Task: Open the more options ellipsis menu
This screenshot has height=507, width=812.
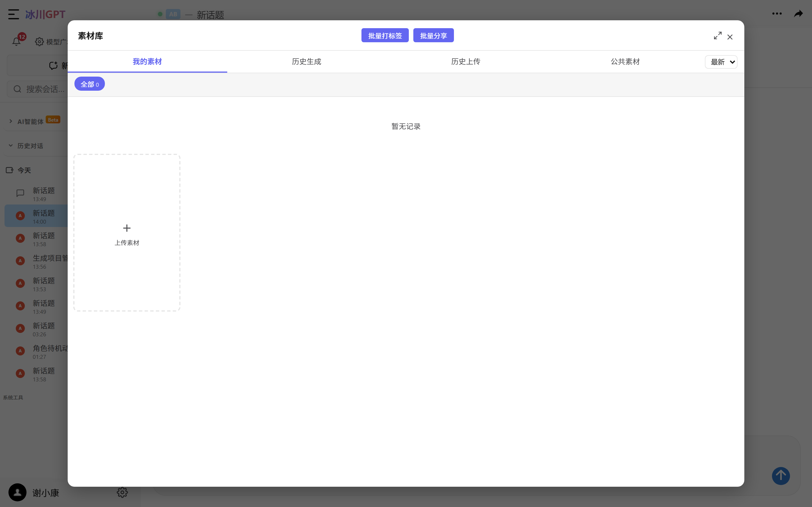Action: (776, 14)
